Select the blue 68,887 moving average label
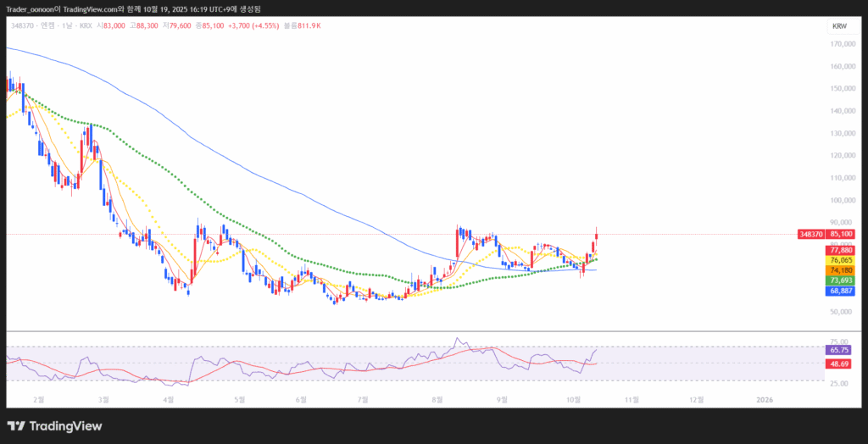The image size is (868, 444). 841,291
